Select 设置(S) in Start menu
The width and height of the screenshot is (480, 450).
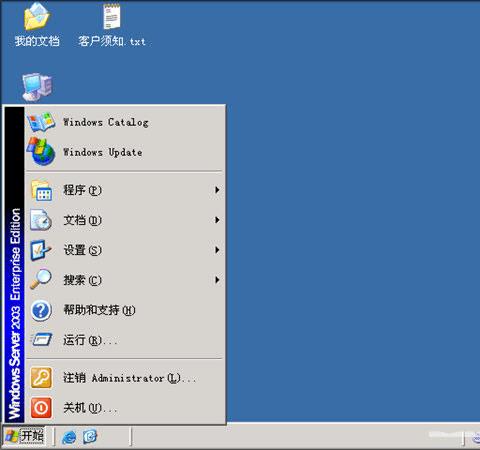125,250
